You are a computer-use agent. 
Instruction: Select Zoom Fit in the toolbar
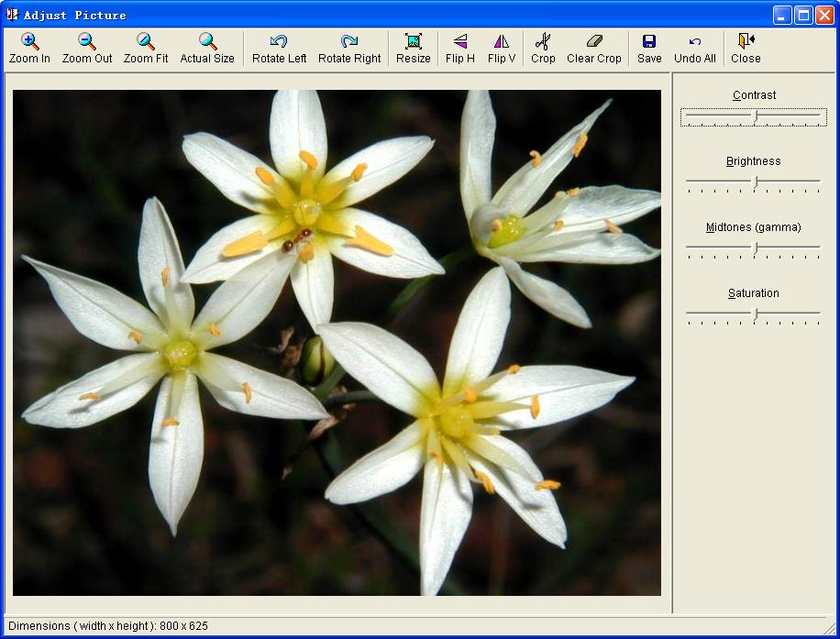click(x=146, y=42)
